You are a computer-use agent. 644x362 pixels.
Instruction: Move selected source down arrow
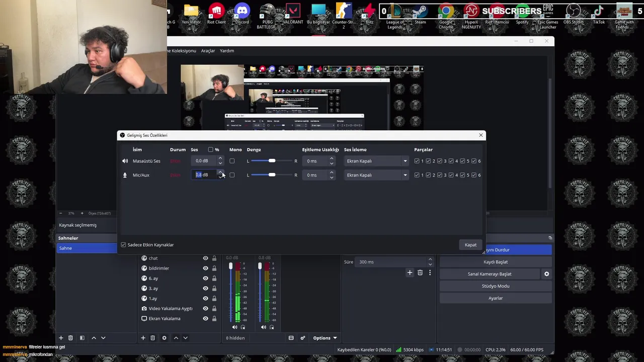point(185,338)
